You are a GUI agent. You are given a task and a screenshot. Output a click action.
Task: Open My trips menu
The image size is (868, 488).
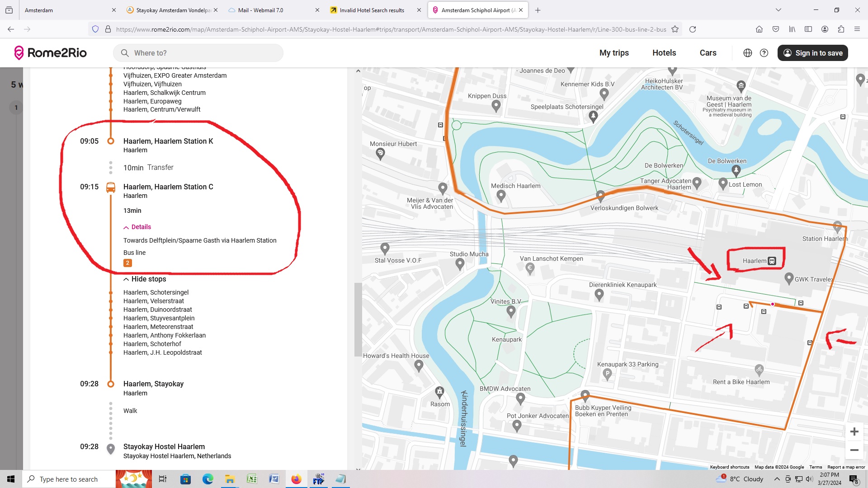(x=614, y=53)
